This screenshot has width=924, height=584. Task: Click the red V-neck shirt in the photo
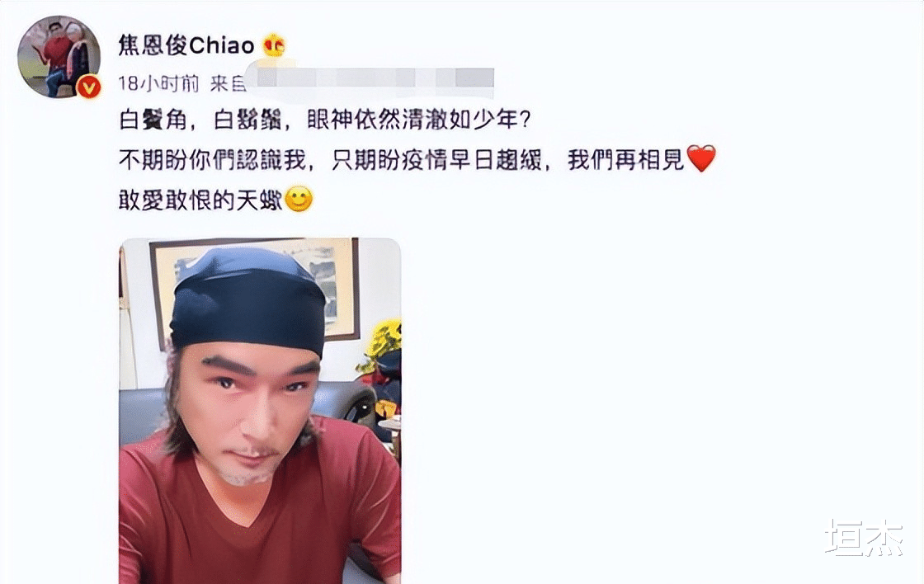click(x=260, y=510)
